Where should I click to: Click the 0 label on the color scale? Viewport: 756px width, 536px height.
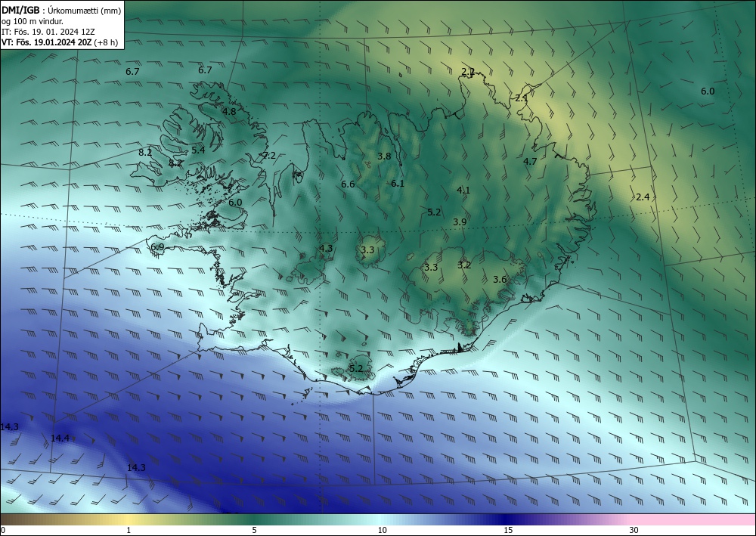(3, 530)
